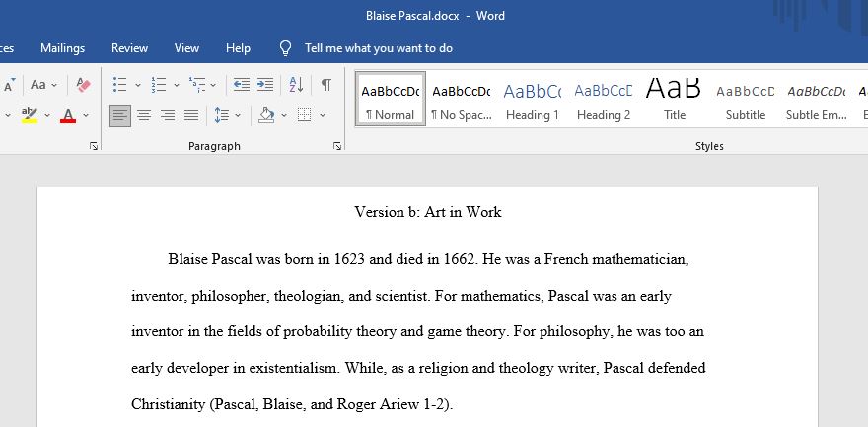Click the phrase 'probability theory and game theory'
Viewport: 868px width, 427px height.
tap(396, 332)
